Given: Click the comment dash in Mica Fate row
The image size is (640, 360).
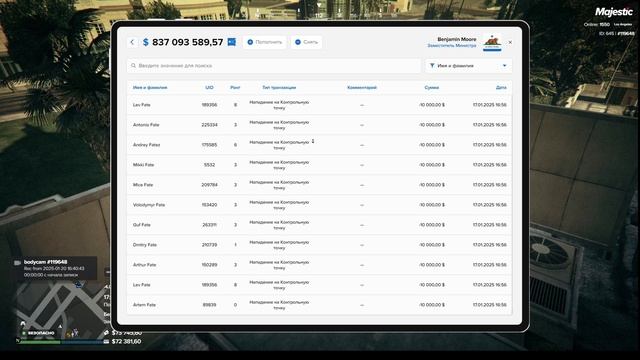Looking at the screenshot, I should click(362, 185).
